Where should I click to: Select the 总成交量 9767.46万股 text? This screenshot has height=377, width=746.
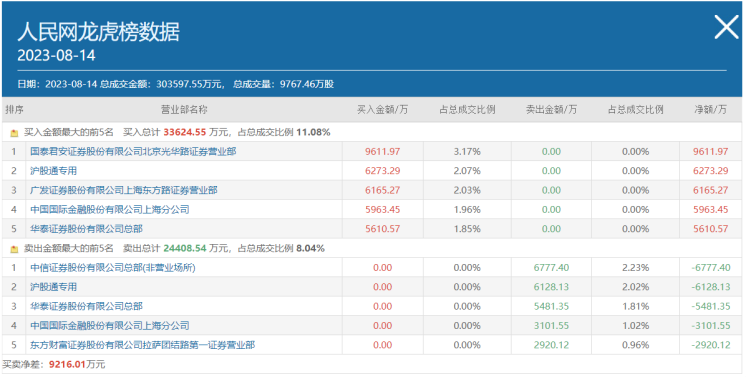click(x=284, y=84)
